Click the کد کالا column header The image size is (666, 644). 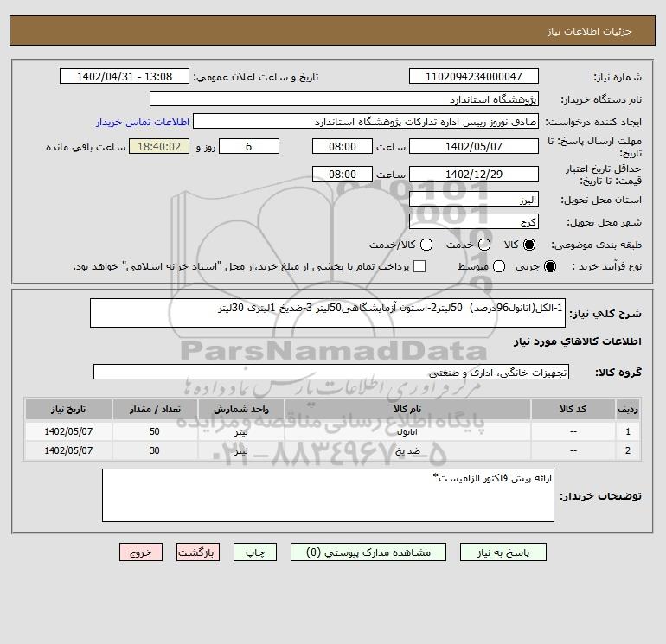573,409
